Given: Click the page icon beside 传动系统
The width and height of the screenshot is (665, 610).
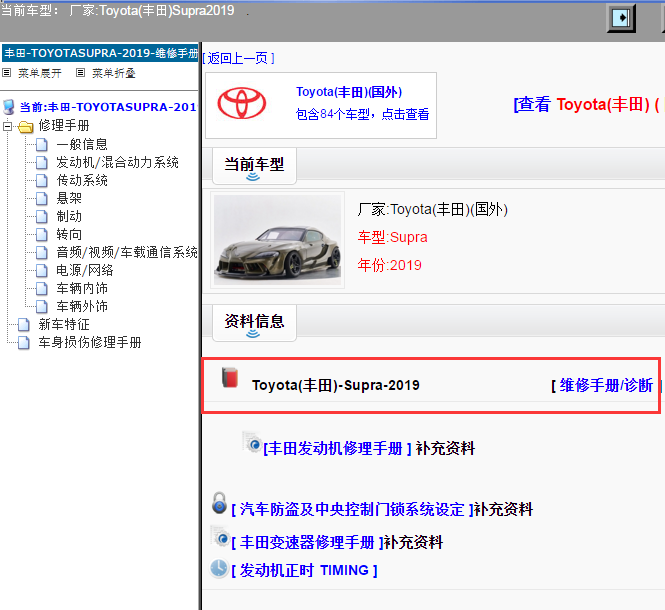Looking at the screenshot, I should [x=42, y=181].
